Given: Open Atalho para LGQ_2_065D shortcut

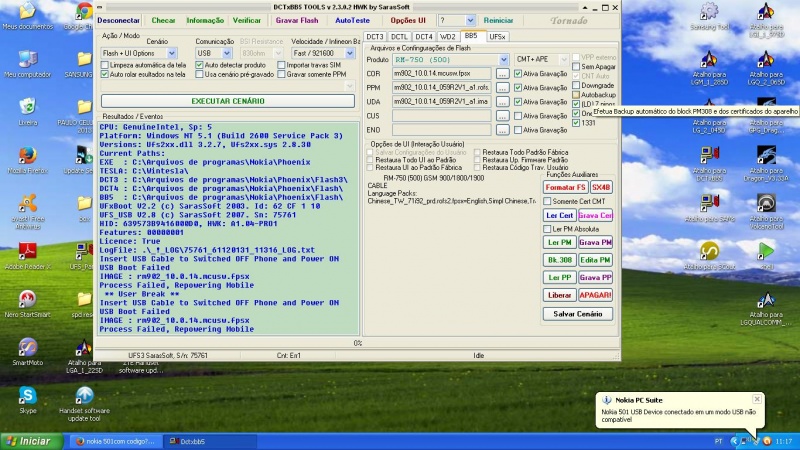Looking at the screenshot, I should (x=766, y=68).
